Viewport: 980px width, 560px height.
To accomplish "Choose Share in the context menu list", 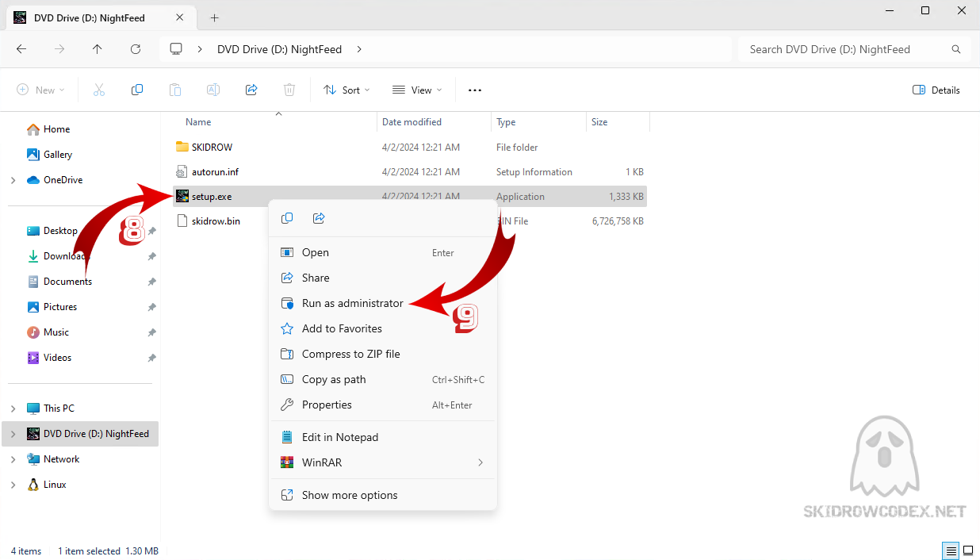I will click(x=383, y=278).
